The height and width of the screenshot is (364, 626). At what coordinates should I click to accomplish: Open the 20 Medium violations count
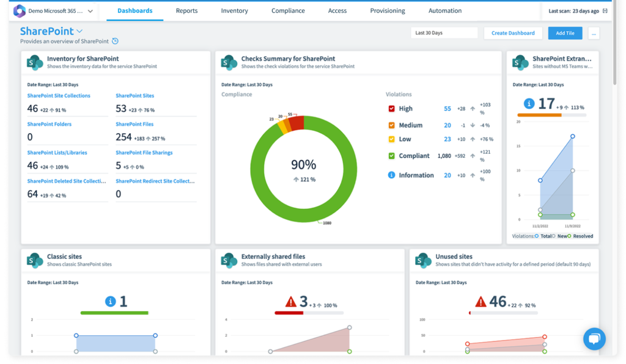click(x=447, y=125)
